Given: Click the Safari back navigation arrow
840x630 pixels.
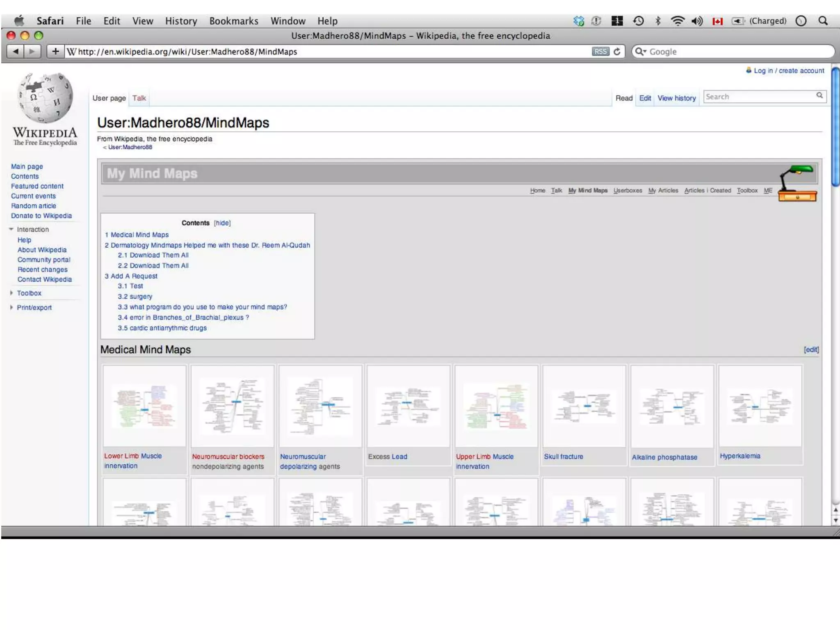Looking at the screenshot, I should click(x=16, y=52).
